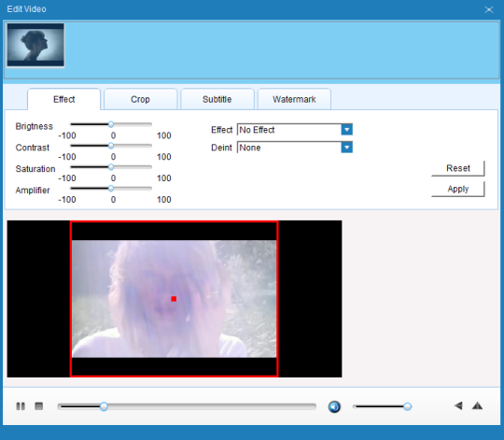Pause the video playback
The height and width of the screenshot is (440, 504).
tap(21, 406)
